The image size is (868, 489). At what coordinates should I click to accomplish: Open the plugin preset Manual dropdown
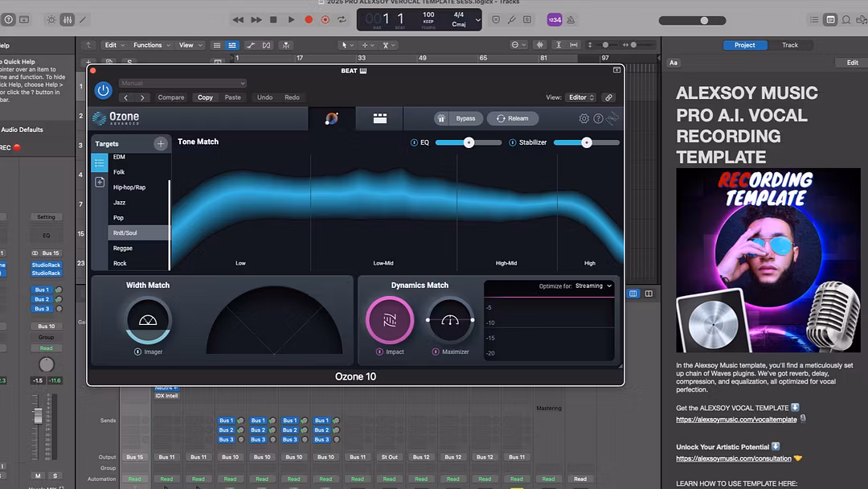tap(182, 83)
